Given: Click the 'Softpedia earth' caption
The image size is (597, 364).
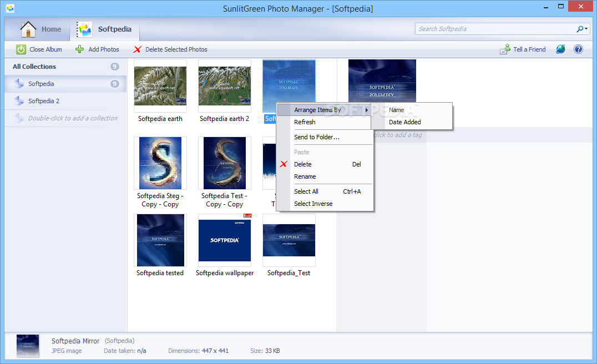Looking at the screenshot, I should (x=160, y=119).
